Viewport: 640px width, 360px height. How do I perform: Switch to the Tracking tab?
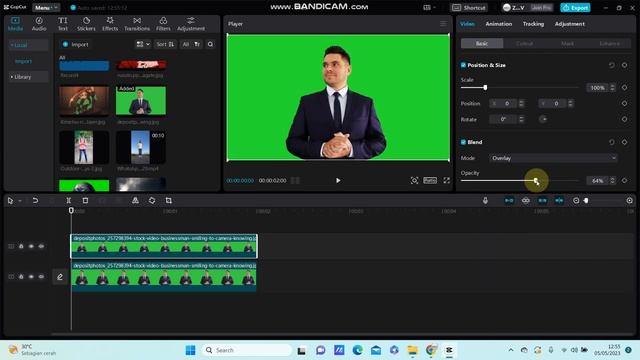tap(533, 24)
